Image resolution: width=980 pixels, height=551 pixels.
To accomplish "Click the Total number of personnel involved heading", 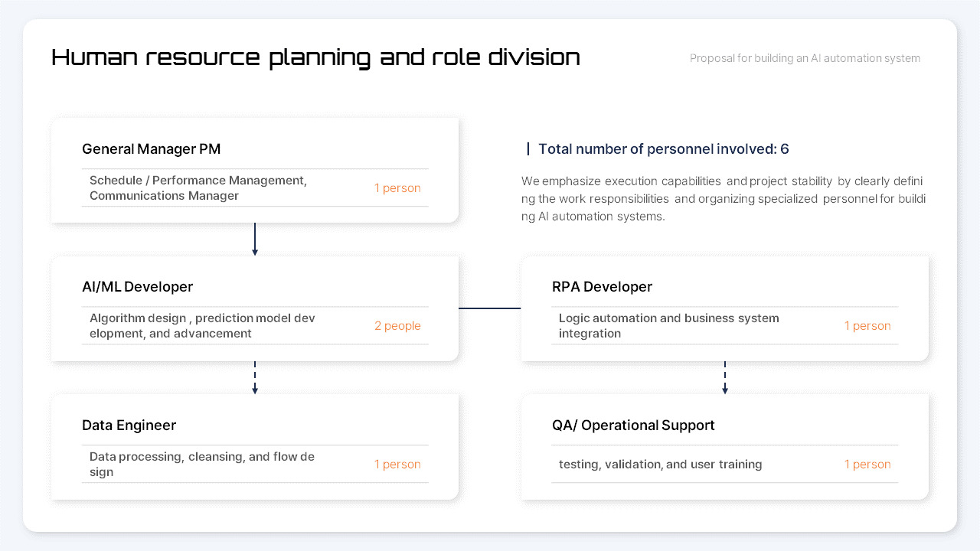I will tap(664, 148).
